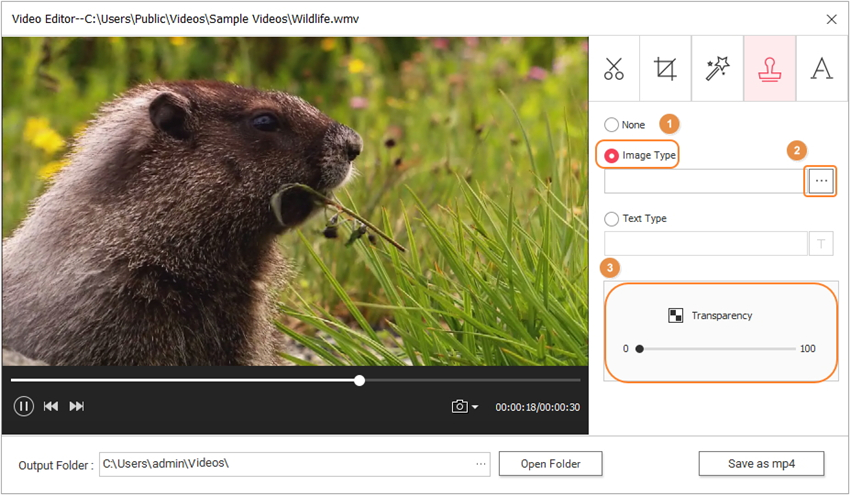Click the text font style icon
Image resolution: width=850 pixels, height=496 pixels.
[x=821, y=243]
